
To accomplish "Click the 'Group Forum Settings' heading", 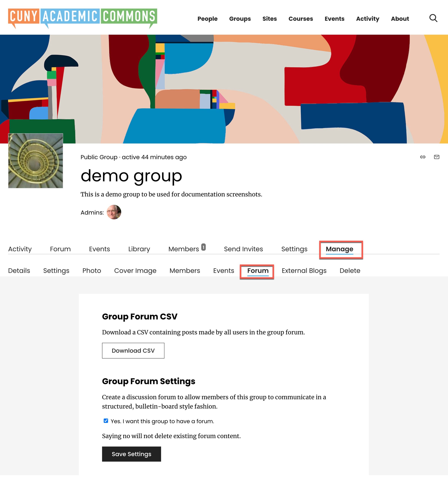I will (149, 381).
